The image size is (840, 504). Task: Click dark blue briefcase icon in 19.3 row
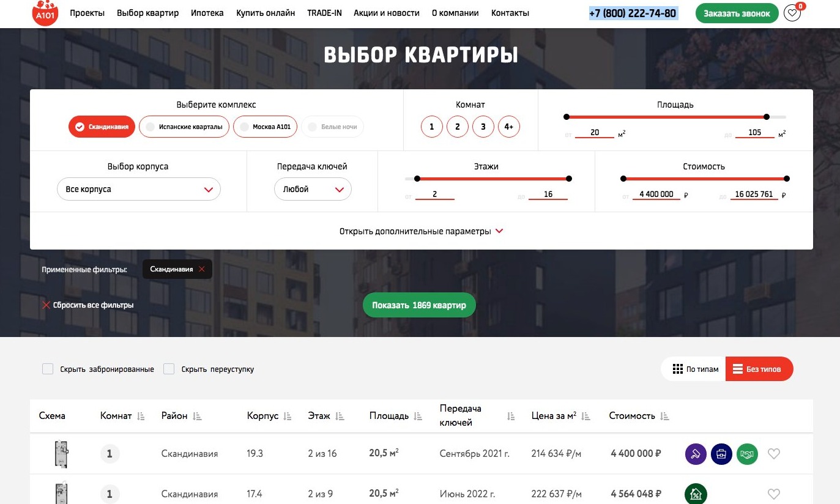click(x=721, y=454)
